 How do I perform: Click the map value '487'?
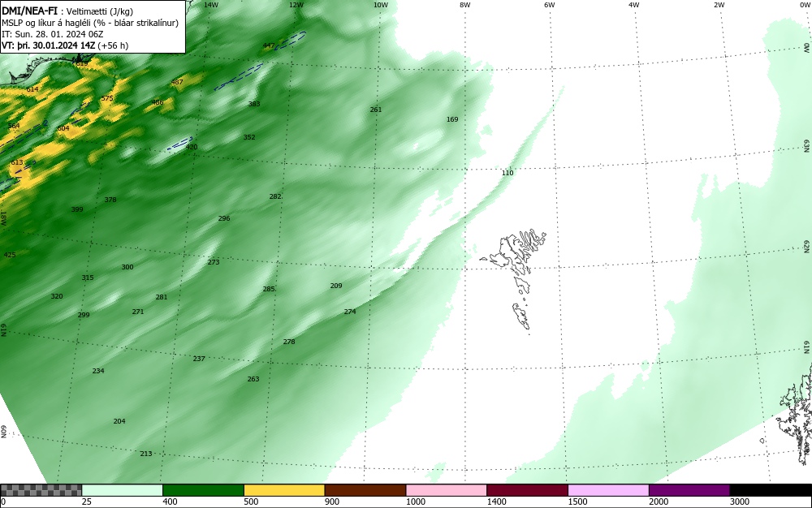point(177,82)
